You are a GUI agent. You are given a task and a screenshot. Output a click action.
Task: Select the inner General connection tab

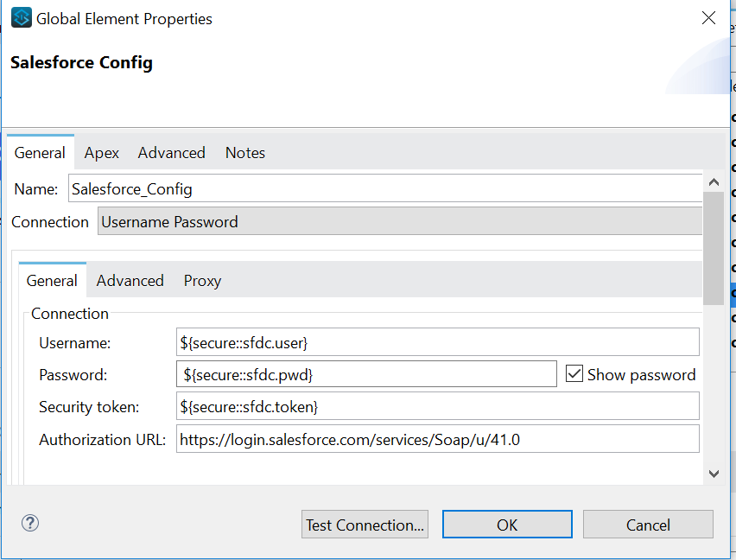[51, 280]
